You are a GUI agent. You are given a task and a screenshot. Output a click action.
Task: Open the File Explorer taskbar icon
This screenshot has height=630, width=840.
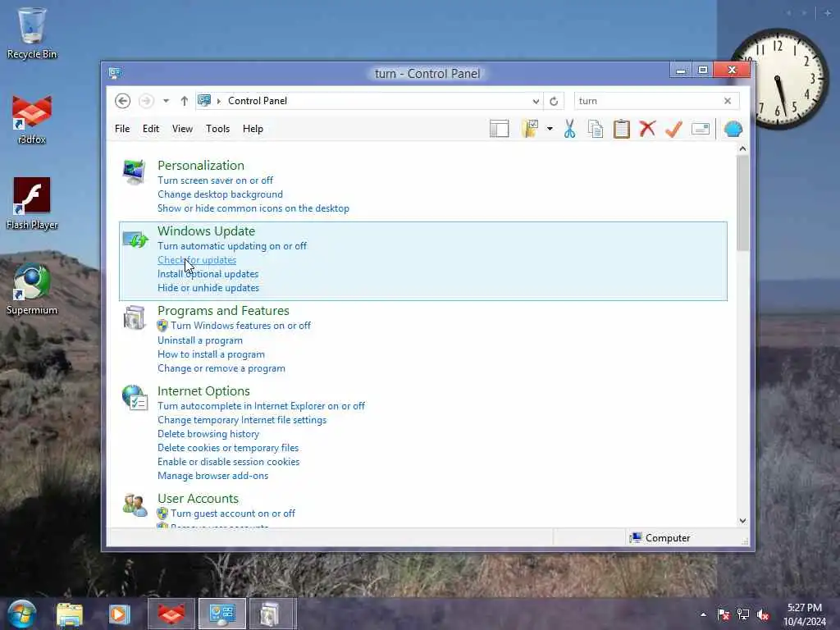tap(70, 614)
